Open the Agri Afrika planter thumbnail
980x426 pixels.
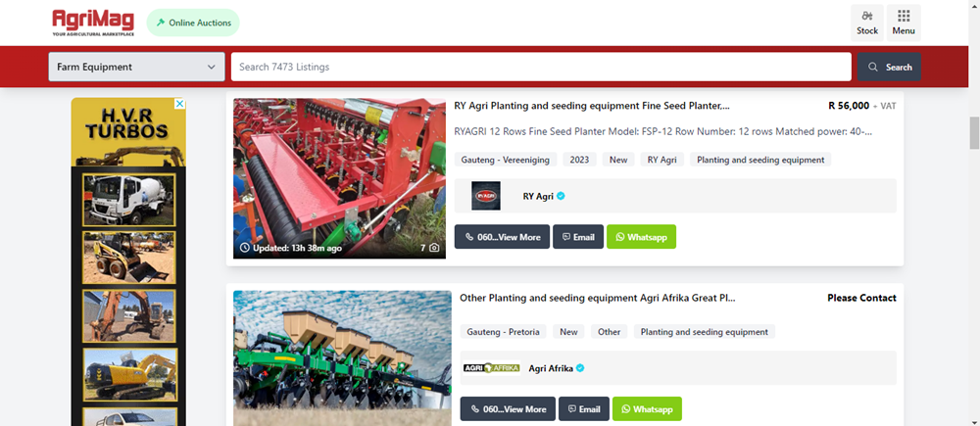pos(342,357)
